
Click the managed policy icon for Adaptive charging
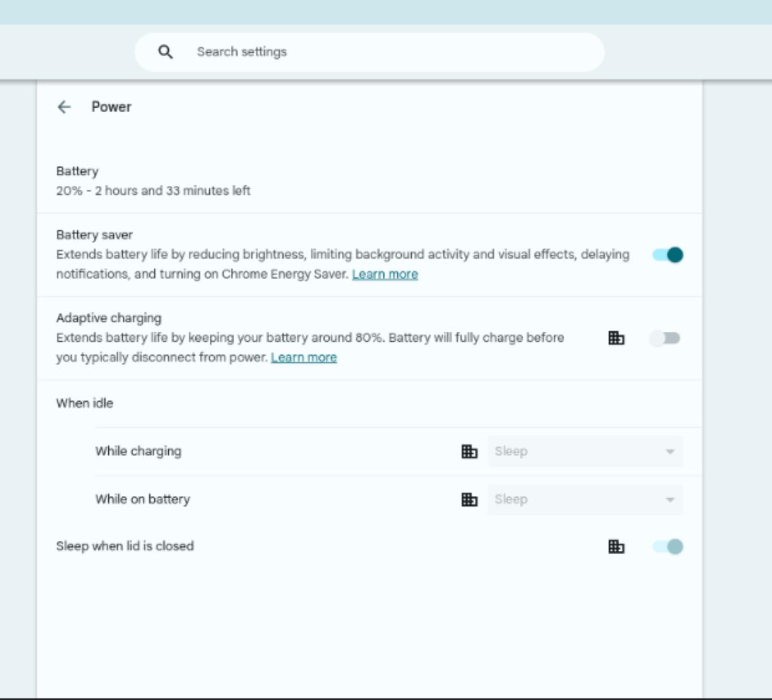(x=616, y=338)
